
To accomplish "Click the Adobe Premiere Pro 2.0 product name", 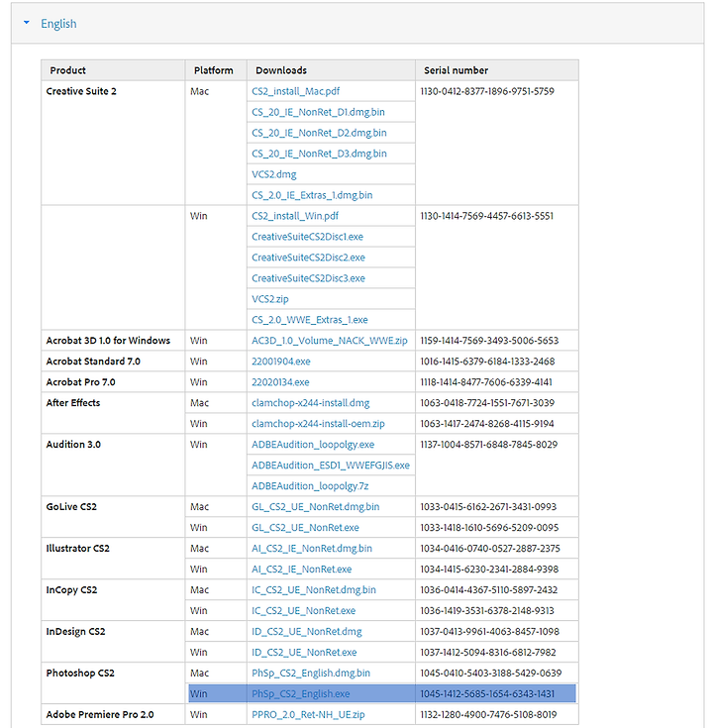I will [100, 715].
